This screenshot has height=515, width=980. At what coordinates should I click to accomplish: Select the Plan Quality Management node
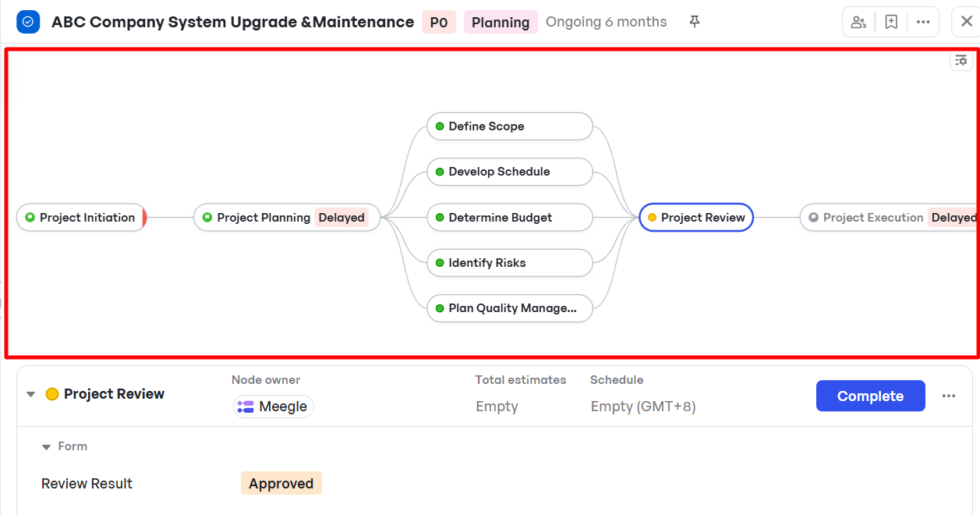(510, 308)
